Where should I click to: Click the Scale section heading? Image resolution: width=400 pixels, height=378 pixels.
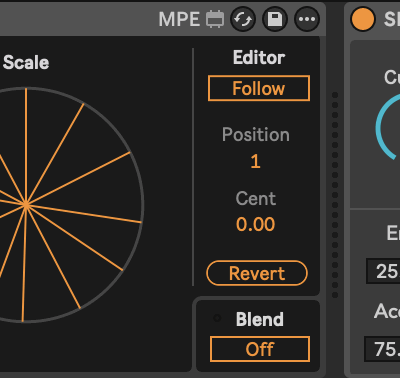[26, 62]
